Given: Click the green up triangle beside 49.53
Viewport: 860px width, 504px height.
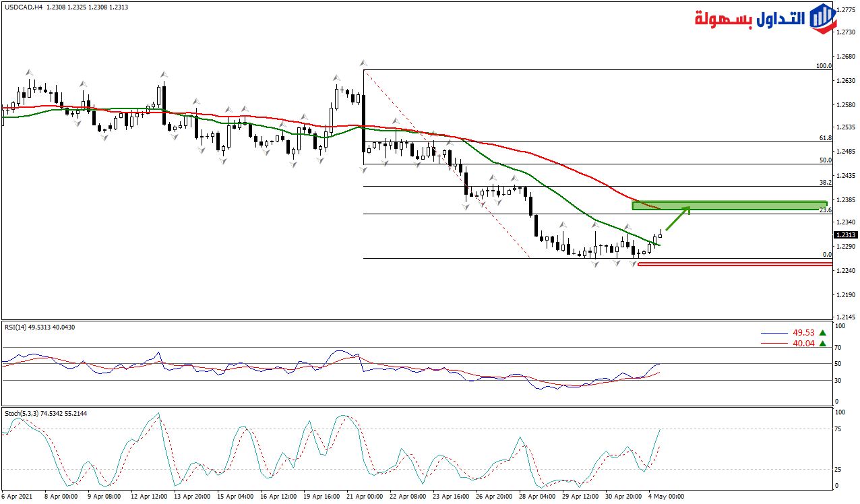Looking at the screenshot, I should tap(822, 333).
